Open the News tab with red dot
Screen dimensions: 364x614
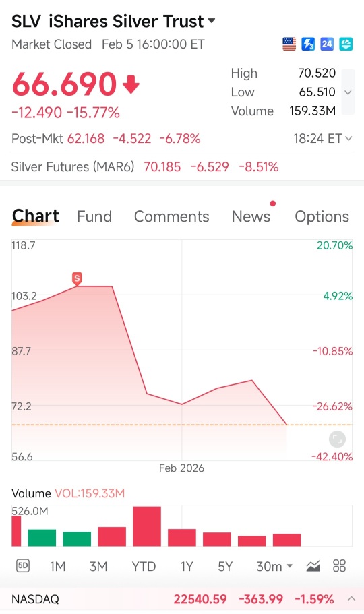(251, 216)
